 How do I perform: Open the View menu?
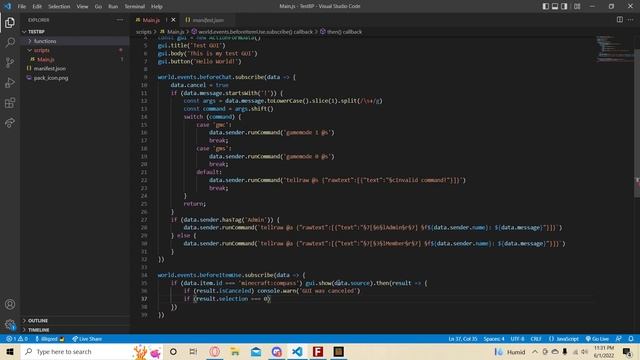click(x=82, y=6)
